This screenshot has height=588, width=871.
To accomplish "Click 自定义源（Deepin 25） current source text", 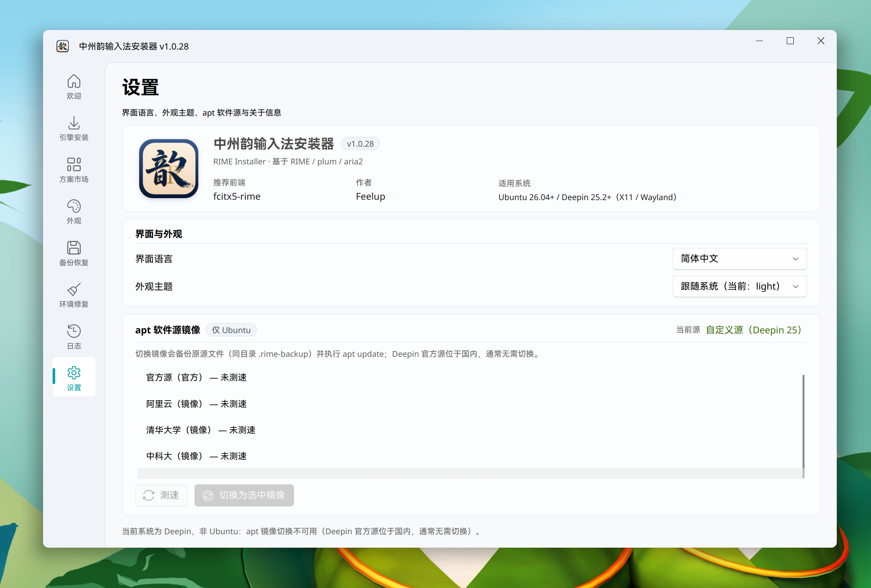I will (754, 330).
